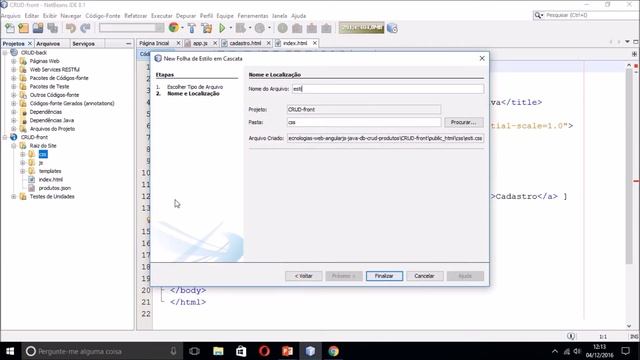Image resolution: width=640 pixels, height=360 pixels.
Task: Open the Action Center notification icon
Action: click(625, 351)
